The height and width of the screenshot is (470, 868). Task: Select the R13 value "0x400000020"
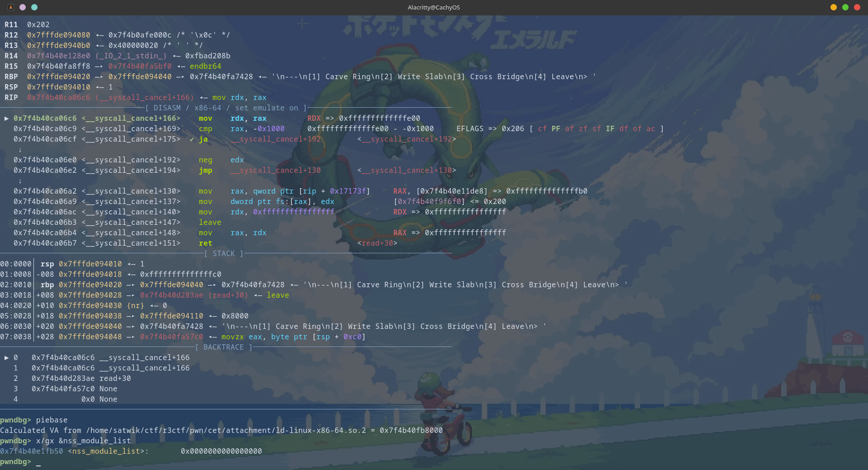tap(133, 45)
